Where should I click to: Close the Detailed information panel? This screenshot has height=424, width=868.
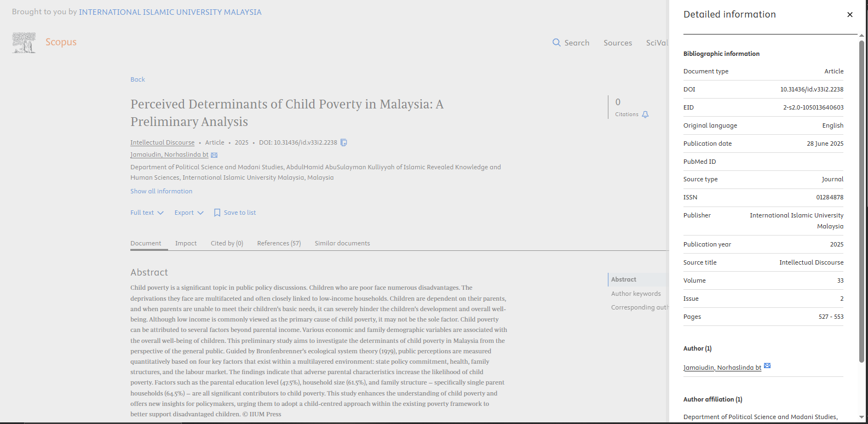pyautogui.click(x=850, y=15)
